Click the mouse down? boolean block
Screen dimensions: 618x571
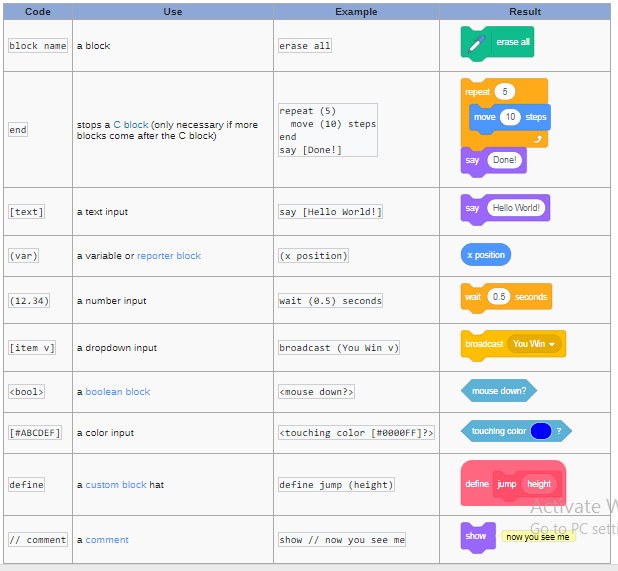pyautogui.click(x=499, y=391)
